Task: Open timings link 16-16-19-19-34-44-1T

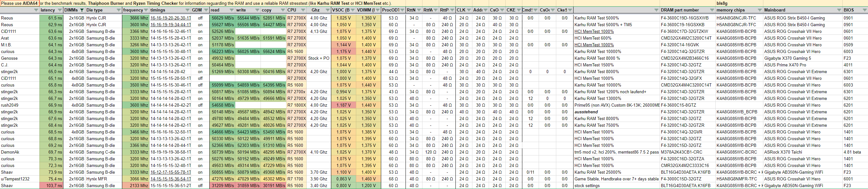Action: pos(171,25)
